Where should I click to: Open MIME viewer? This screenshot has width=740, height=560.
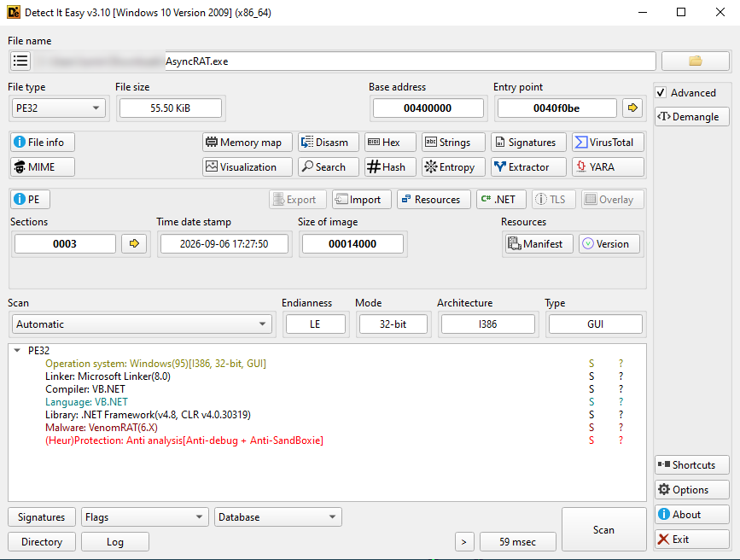(43, 166)
